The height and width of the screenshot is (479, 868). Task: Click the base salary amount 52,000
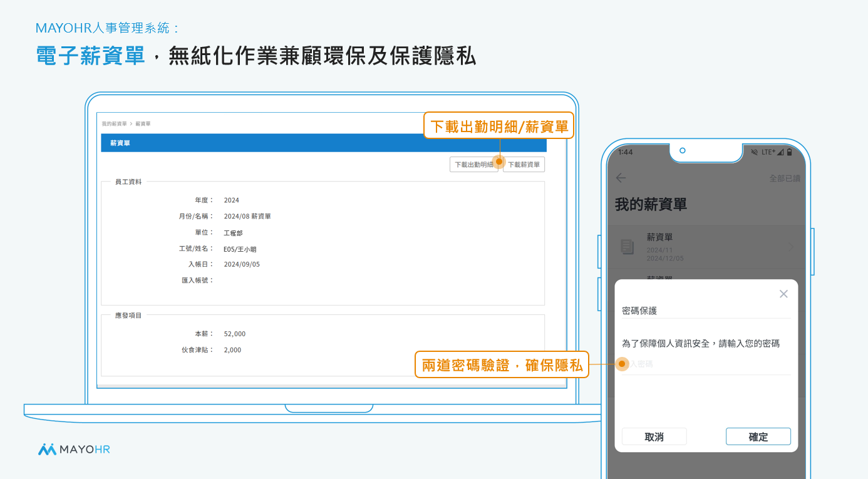pyautogui.click(x=235, y=334)
